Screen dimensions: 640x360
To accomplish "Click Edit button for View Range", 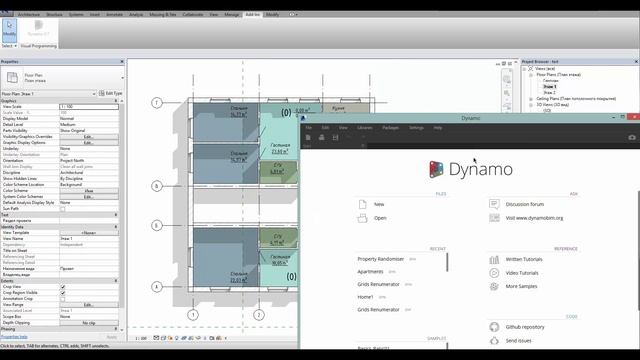I will 89,305.
